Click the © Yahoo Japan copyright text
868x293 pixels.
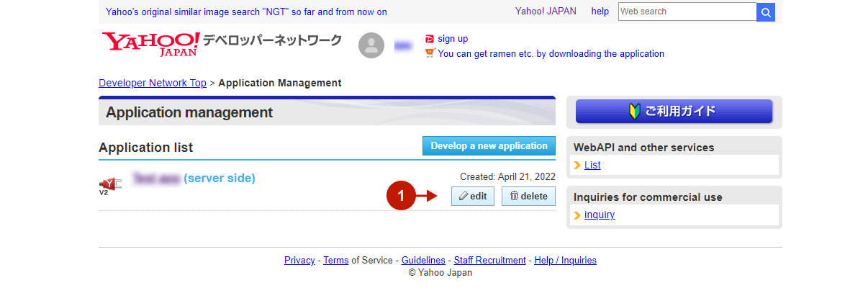[440, 273]
